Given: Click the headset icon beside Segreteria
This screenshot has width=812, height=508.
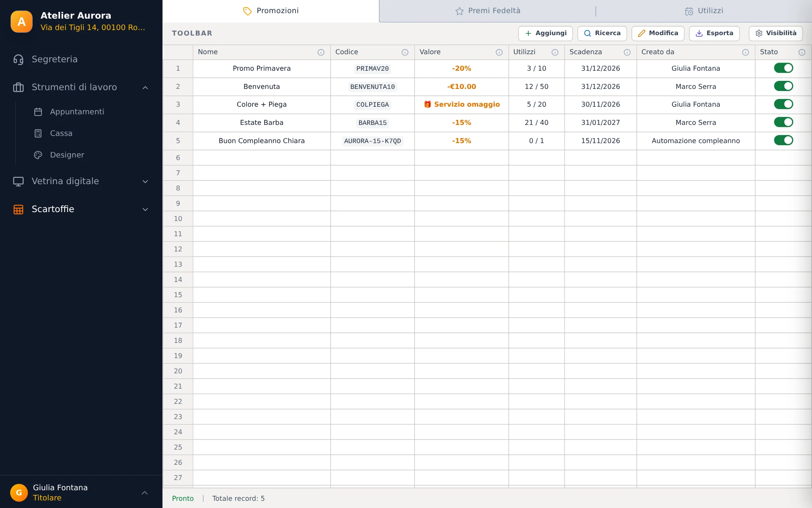Looking at the screenshot, I should pyautogui.click(x=18, y=59).
